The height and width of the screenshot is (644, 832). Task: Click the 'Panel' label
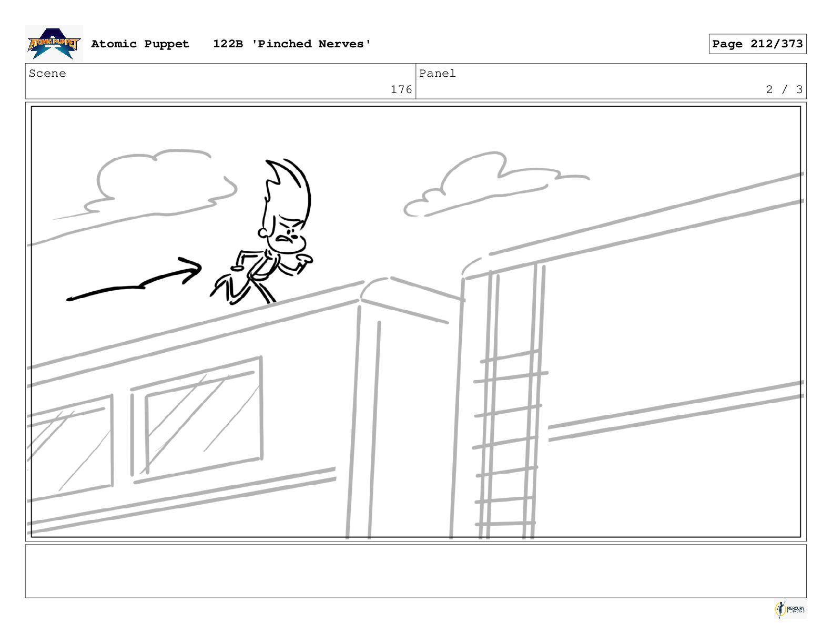[x=438, y=74]
